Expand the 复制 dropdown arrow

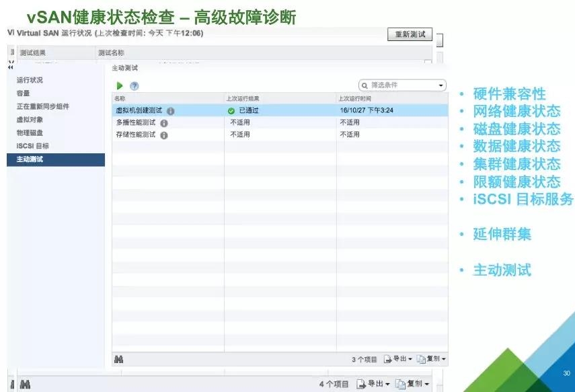(x=444, y=360)
